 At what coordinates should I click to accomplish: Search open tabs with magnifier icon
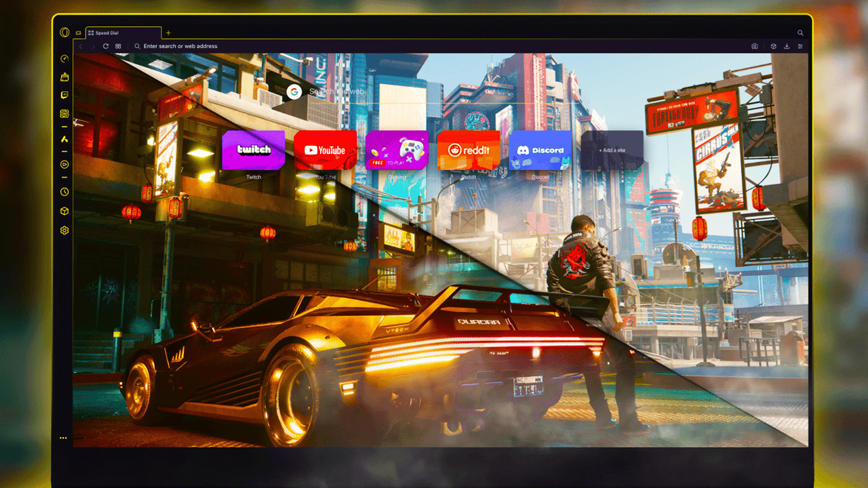point(800,33)
